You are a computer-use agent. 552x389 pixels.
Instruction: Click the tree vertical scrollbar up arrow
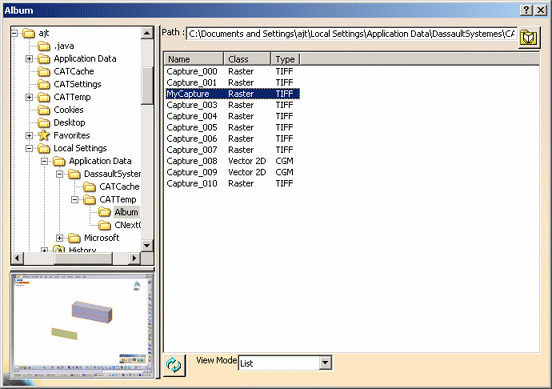coord(147,33)
